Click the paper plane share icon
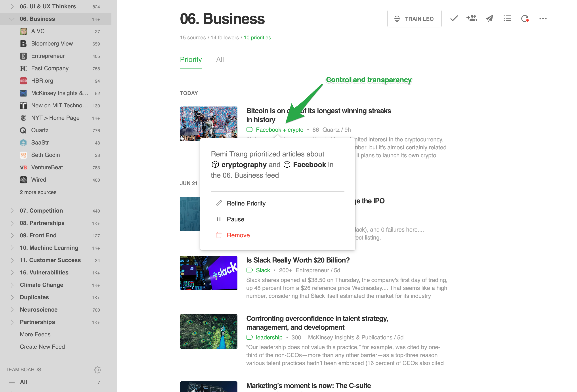 tap(489, 19)
